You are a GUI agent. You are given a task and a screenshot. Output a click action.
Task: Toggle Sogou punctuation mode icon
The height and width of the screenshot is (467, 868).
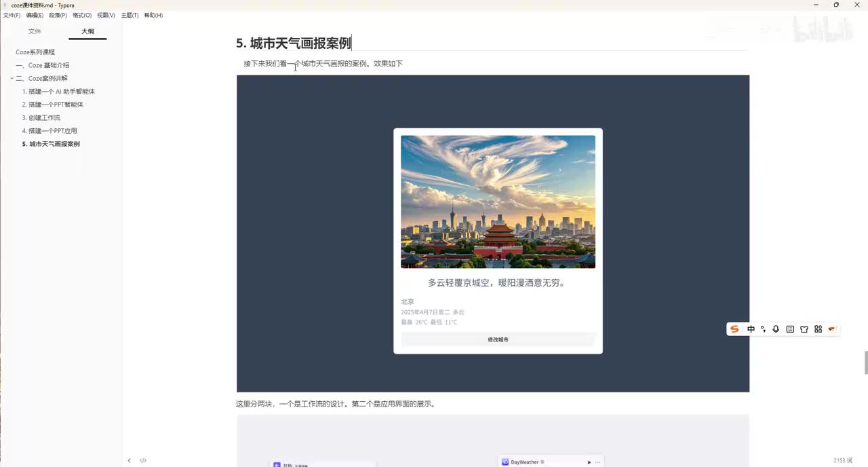(x=764, y=329)
